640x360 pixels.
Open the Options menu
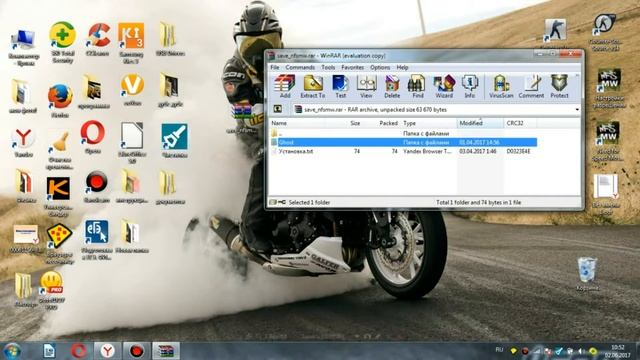[x=380, y=67]
